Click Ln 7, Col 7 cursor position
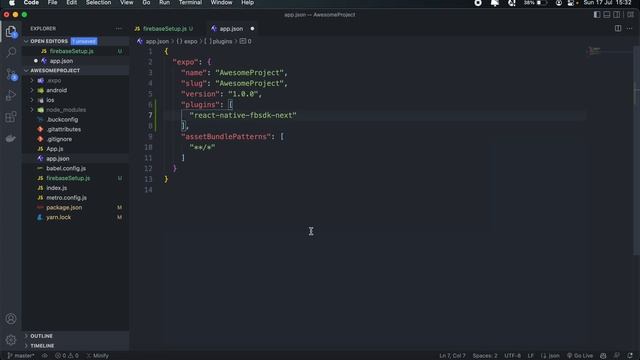The width and height of the screenshot is (640, 360). coord(452,356)
